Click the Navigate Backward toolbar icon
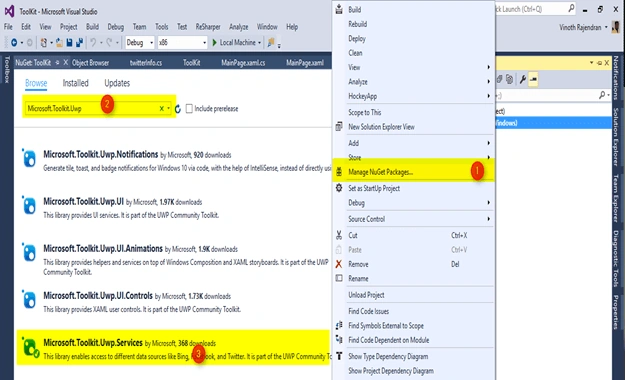Viewport: 625px width, 380px height. [14, 42]
